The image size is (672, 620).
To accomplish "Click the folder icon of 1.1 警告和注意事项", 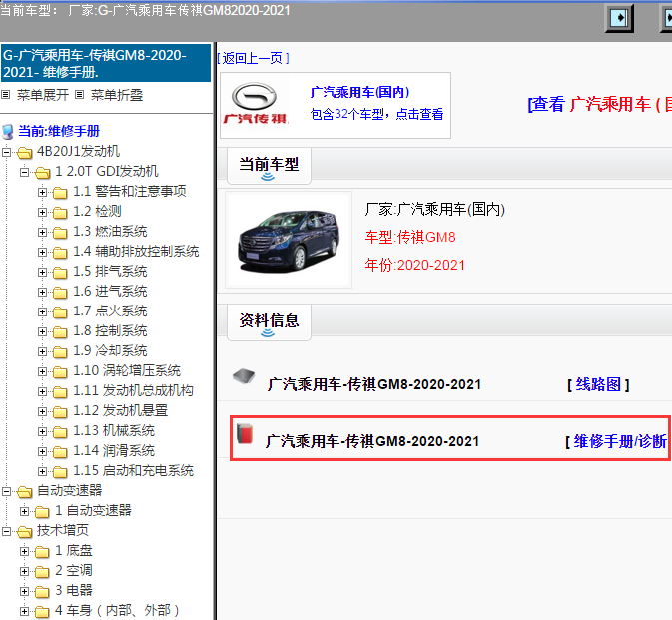I will click(60, 193).
